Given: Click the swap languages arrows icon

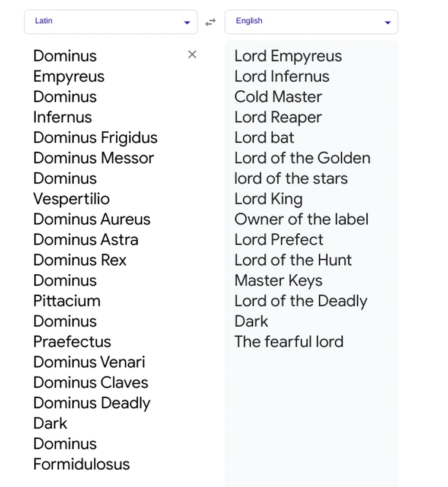Looking at the screenshot, I should pyautogui.click(x=210, y=21).
